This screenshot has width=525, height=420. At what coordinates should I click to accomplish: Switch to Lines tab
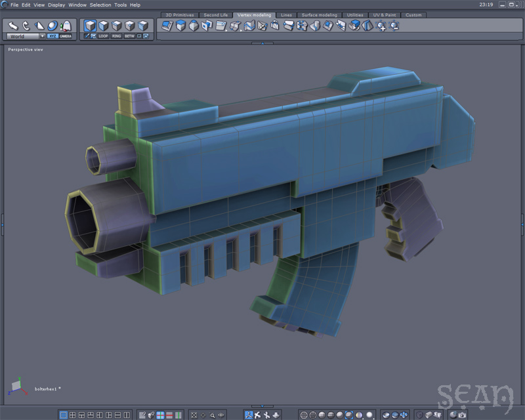286,15
